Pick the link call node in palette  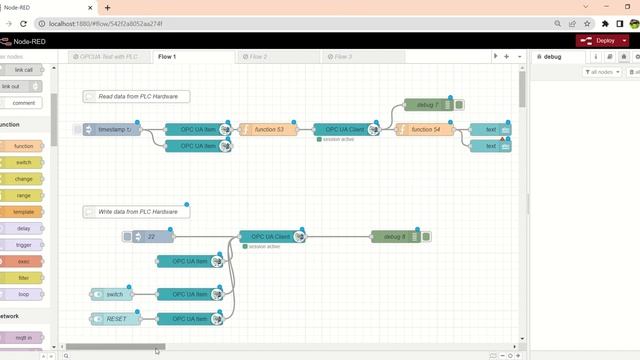point(21,70)
